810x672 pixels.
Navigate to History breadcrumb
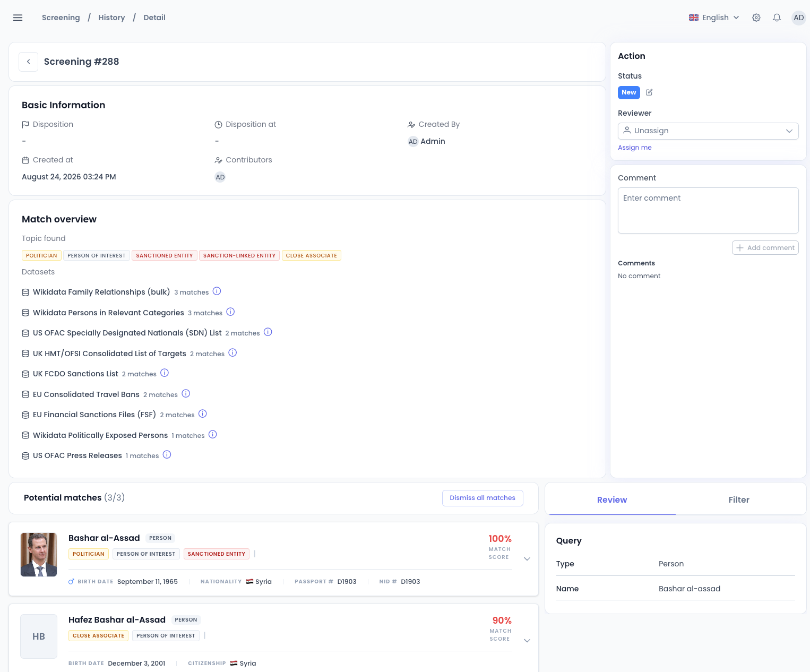[111, 18]
